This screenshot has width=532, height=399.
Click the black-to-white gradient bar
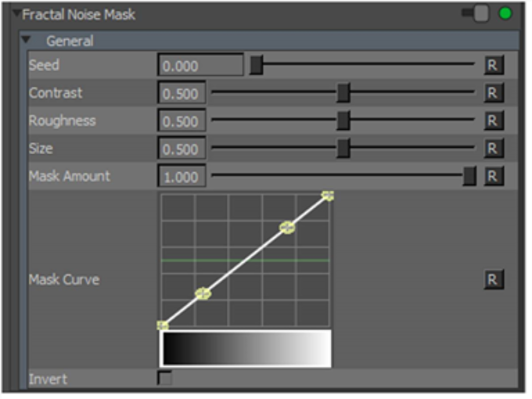tap(246, 348)
